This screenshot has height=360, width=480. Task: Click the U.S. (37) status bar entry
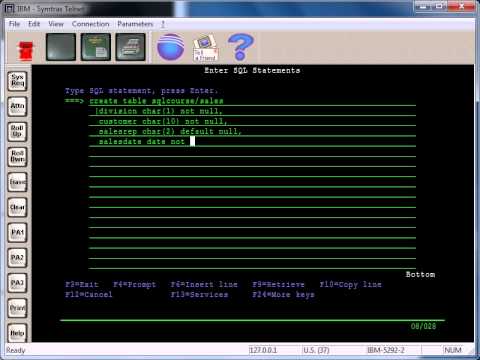click(316, 350)
